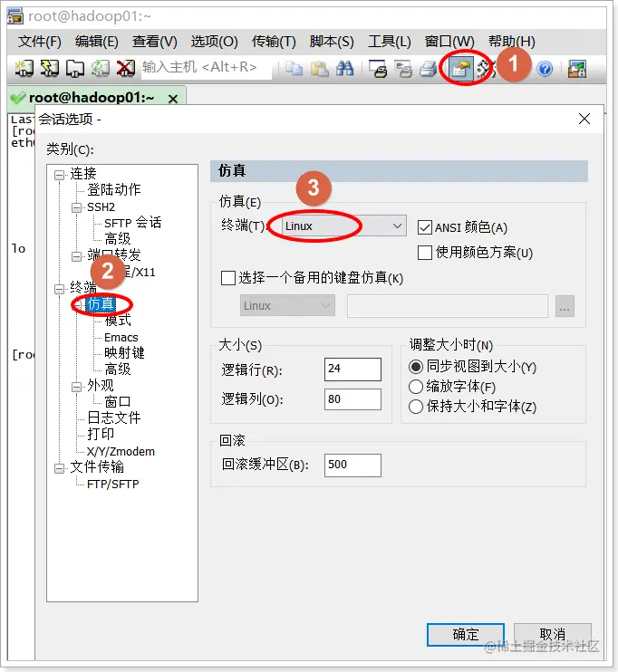Open the 脚本(S) menu
618x672 pixels.
[x=332, y=42]
